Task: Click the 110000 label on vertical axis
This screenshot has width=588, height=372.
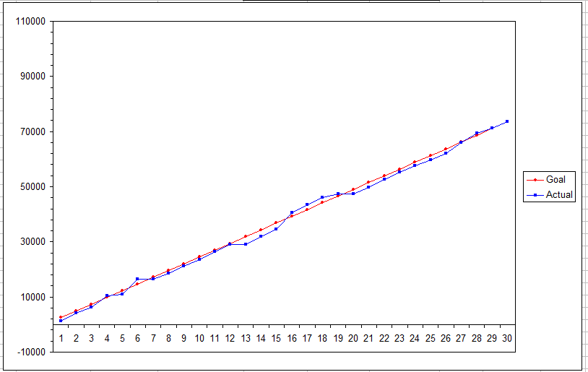Action: pyautogui.click(x=30, y=22)
